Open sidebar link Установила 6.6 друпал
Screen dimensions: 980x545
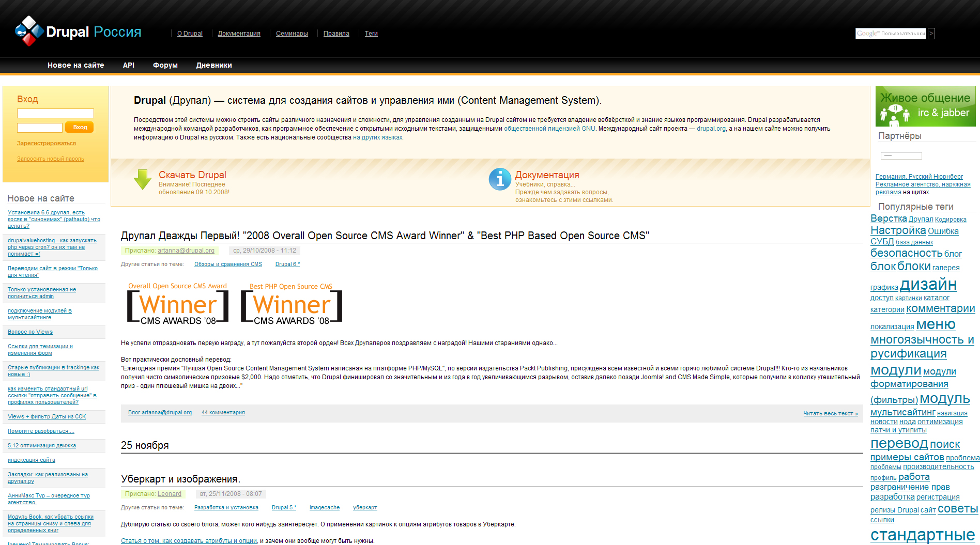pos(54,219)
